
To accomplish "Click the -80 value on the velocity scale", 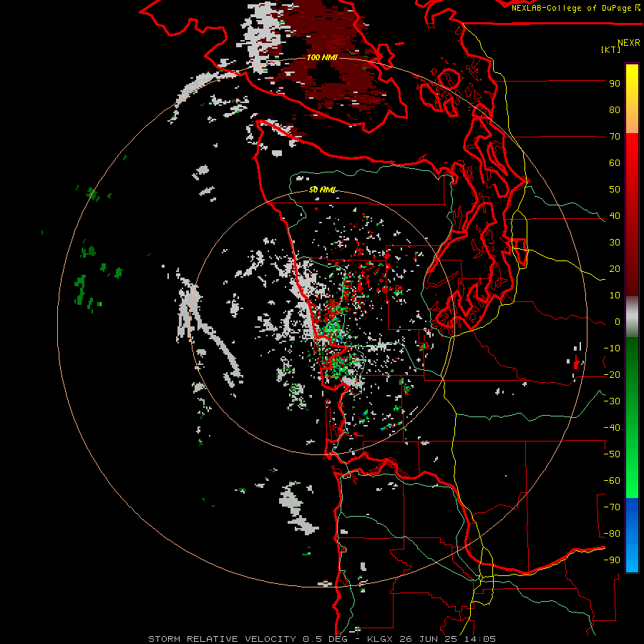I will 612,534.
